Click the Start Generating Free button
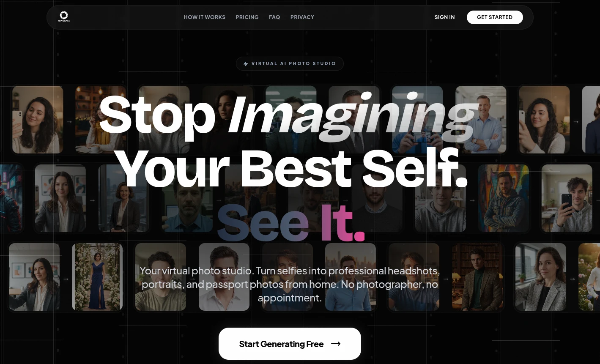600x364 pixels. pos(290,344)
